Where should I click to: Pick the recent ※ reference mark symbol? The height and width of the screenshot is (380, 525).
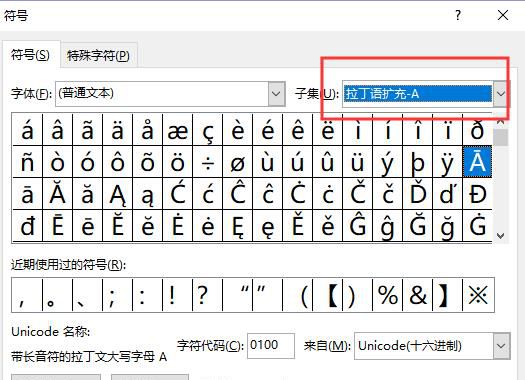478,295
